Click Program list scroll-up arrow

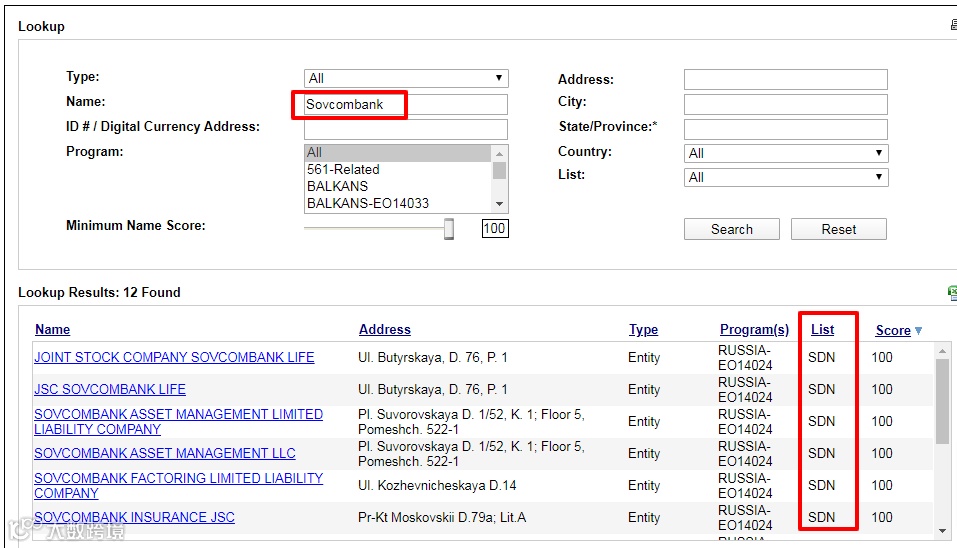pos(499,154)
